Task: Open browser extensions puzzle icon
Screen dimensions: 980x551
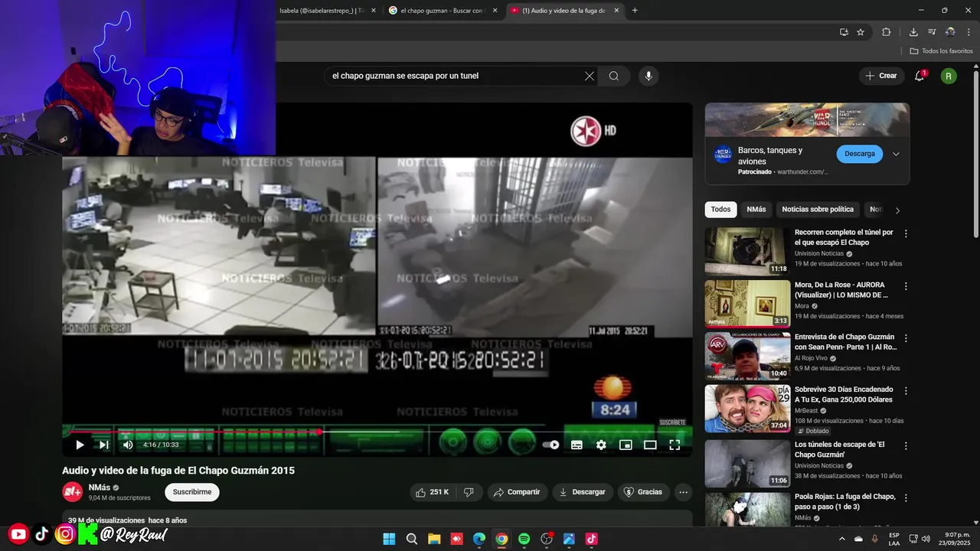Action: (887, 32)
